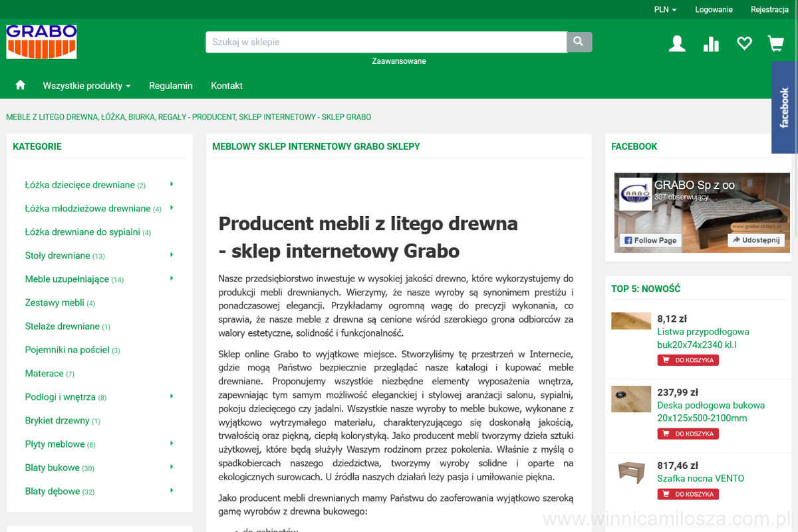Open the Regulamin menu item
The width and height of the screenshot is (798, 532).
171,86
